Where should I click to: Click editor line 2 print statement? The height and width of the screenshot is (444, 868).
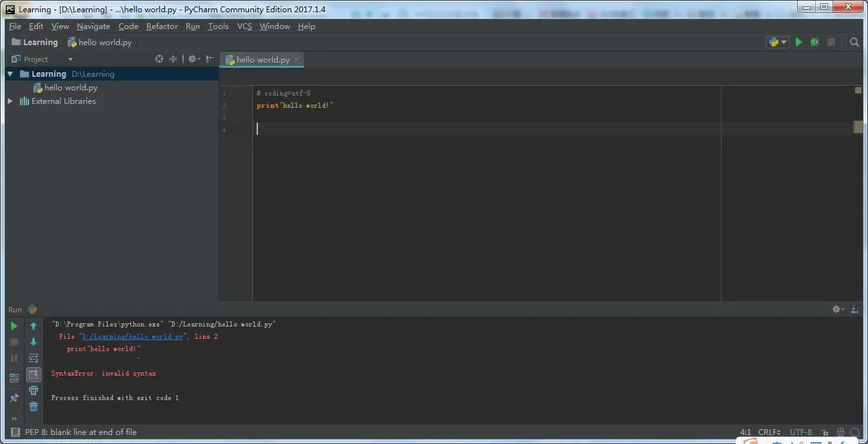point(295,105)
